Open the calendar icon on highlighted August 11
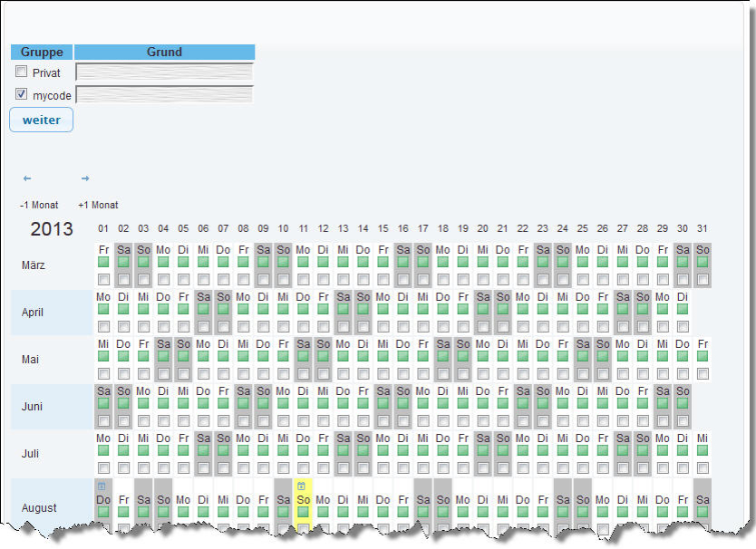Viewport: 756px width, 549px height. (x=302, y=486)
